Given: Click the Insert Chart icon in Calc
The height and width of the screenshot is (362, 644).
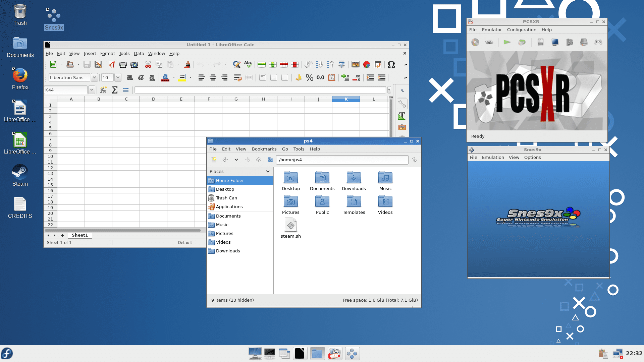Looking at the screenshot, I should pos(367,64).
